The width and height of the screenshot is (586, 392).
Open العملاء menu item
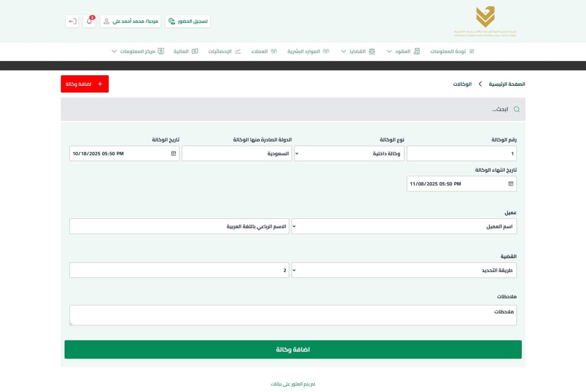pyautogui.click(x=264, y=51)
